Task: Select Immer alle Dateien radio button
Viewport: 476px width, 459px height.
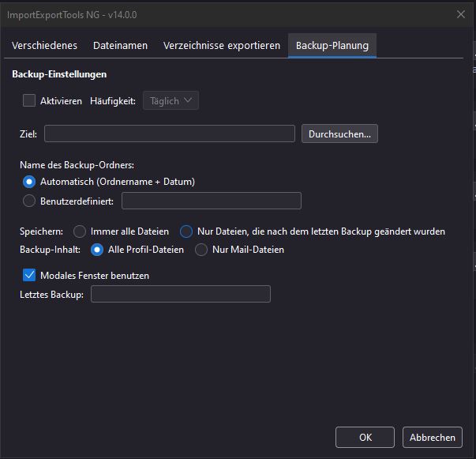Action: [80, 231]
